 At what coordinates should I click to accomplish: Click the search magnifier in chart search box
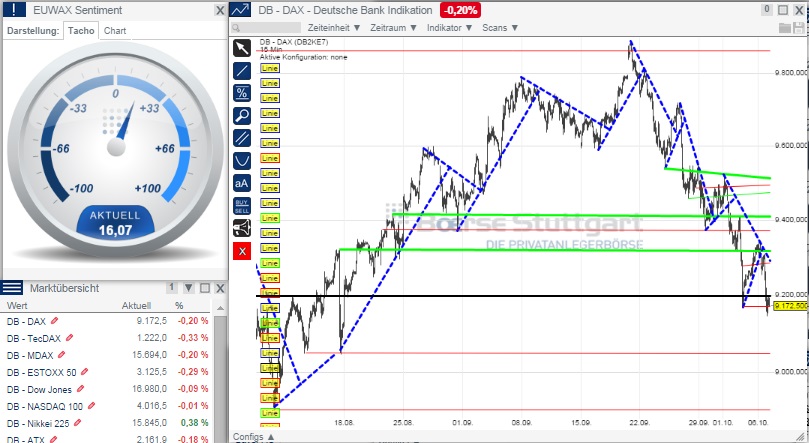click(236, 28)
